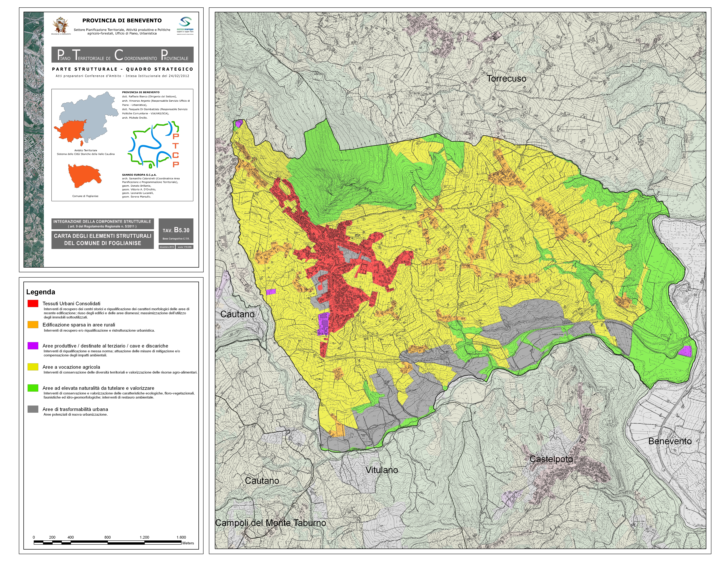
Task: Click the Provincia di Benevento coat of arms logo
Action: [61, 26]
